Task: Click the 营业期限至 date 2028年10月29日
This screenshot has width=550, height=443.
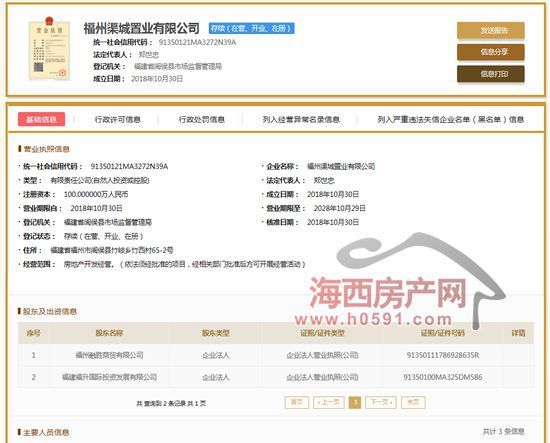Action: (x=340, y=208)
